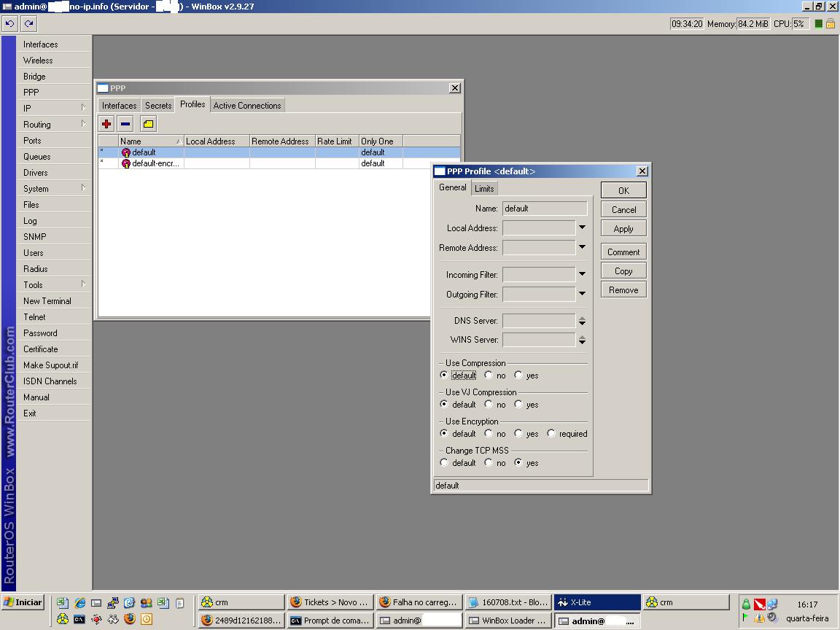Expand the Incoming Filter dropdown arrow
This screenshot has height=630, width=840.
[x=582, y=274]
